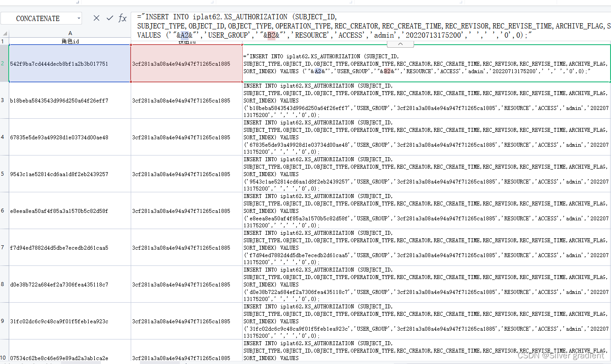The image size is (611, 364).
Task: Select column A header
Action: coord(70,33)
